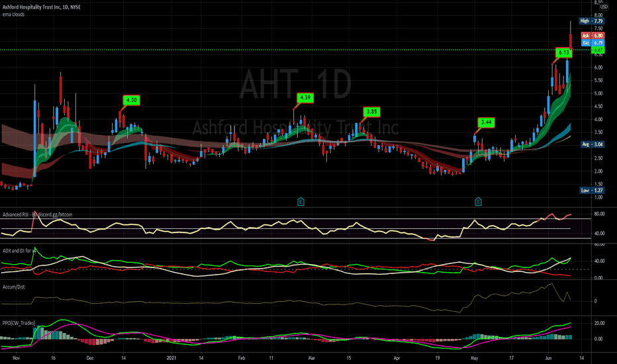617x364 pixels.
Task: Click the Jun date on time axis
Action: [x=548, y=358]
